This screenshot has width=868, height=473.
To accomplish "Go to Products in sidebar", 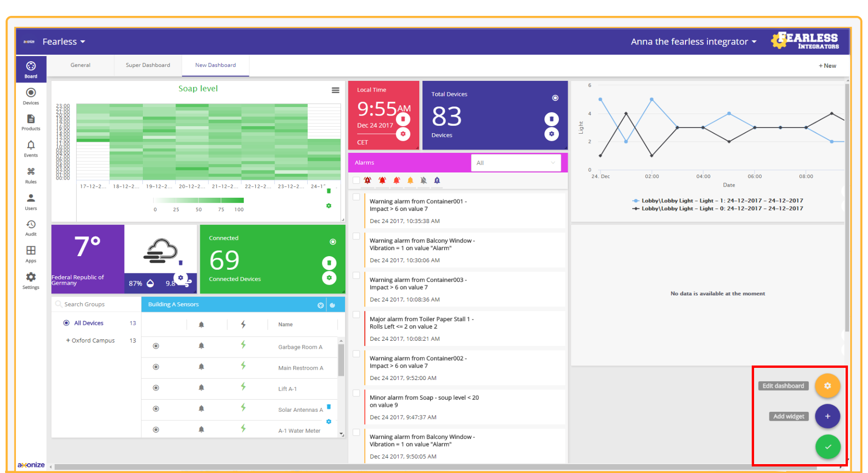I will [x=31, y=122].
